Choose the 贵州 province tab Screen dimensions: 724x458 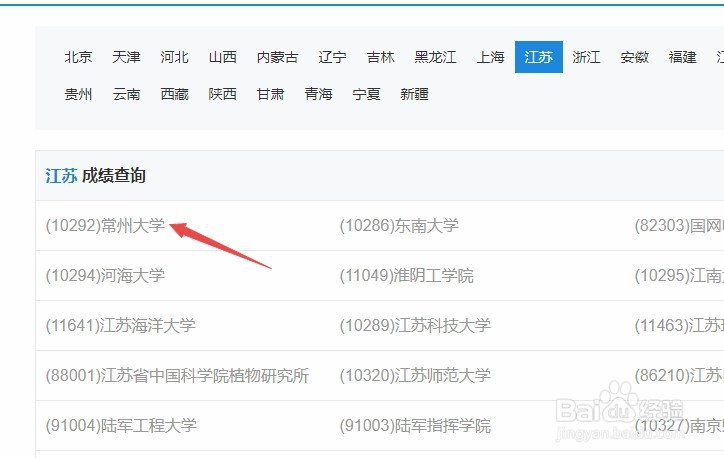(78, 94)
